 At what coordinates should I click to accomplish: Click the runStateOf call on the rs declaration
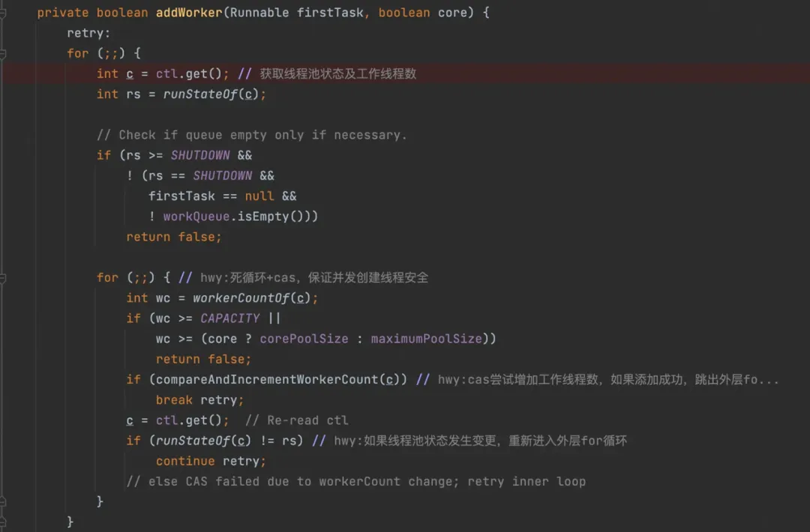click(x=200, y=94)
